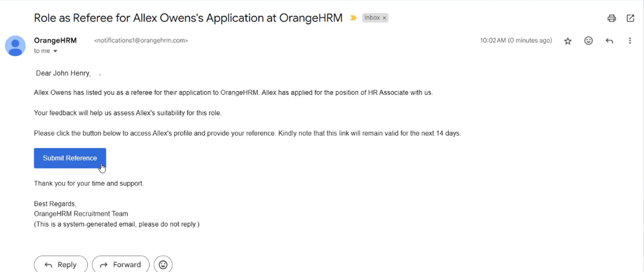Remove the Inbox label using its x

pyautogui.click(x=384, y=18)
